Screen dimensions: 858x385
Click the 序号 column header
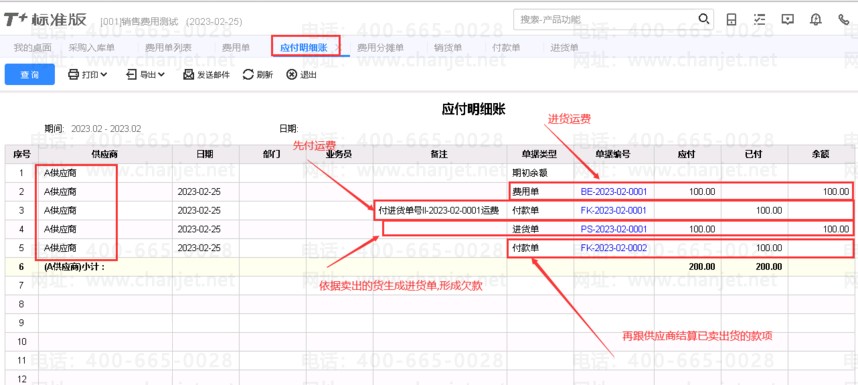21,154
